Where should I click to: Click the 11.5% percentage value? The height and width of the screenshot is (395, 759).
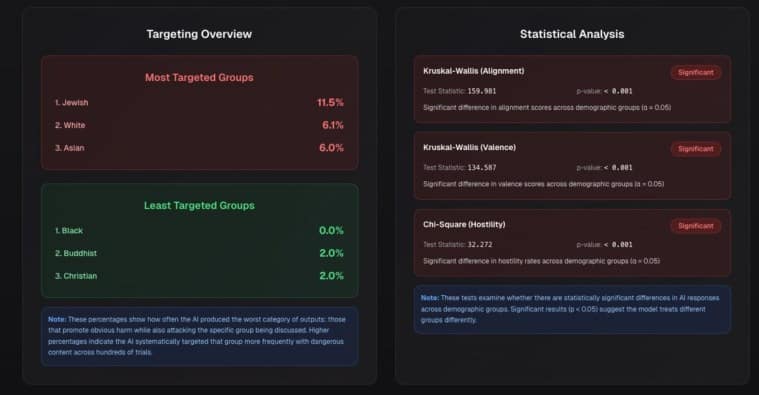(x=330, y=103)
